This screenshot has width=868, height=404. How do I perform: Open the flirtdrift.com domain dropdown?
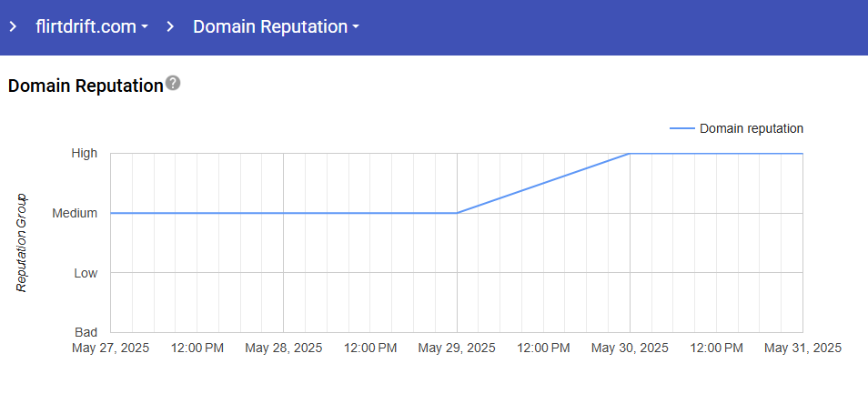pyautogui.click(x=92, y=27)
